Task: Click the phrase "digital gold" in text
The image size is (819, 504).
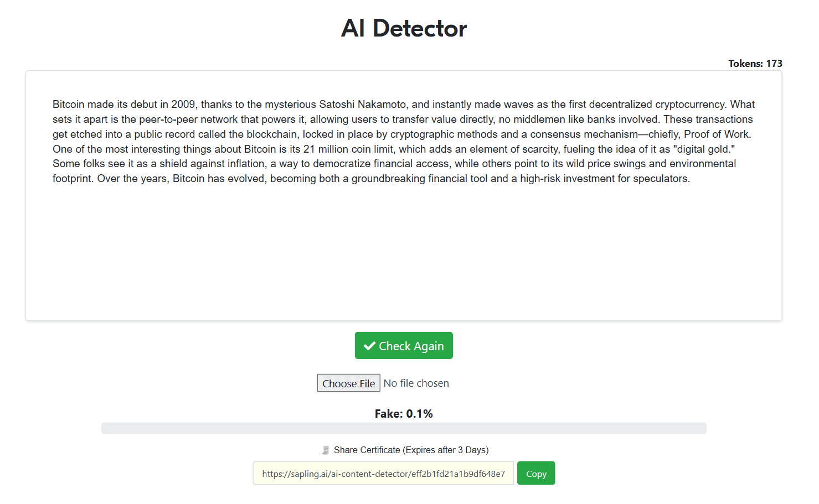Action: 704,149
